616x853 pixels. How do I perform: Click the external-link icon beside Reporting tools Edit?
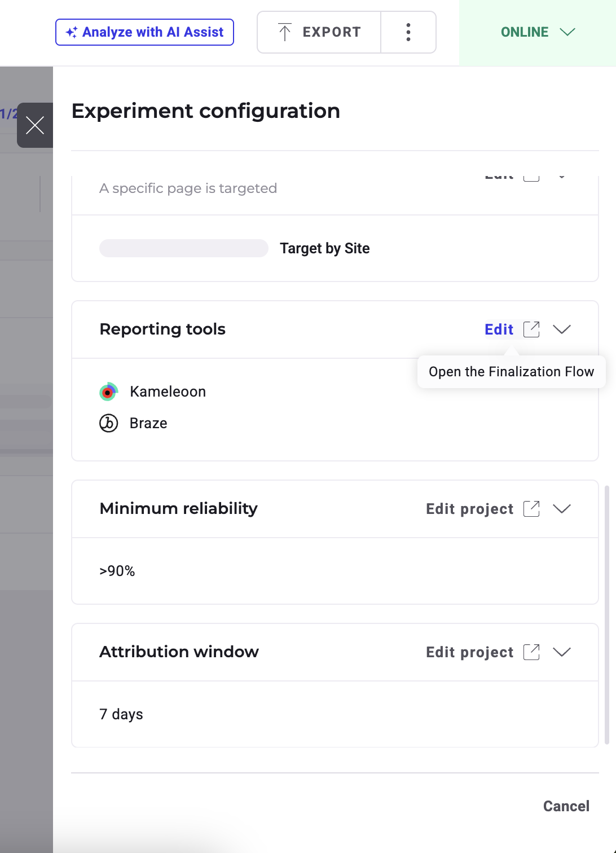pyautogui.click(x=531, y=329)
